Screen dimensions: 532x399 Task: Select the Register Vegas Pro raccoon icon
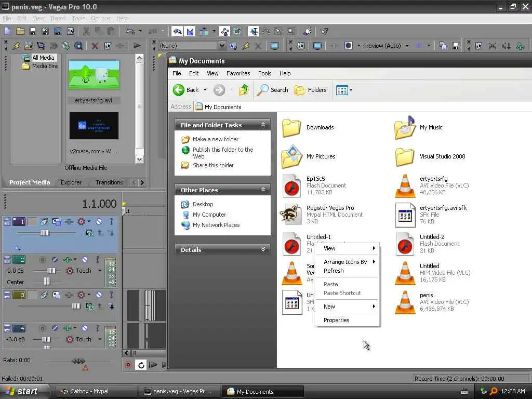pyautogui.click(x=291, y=215)
